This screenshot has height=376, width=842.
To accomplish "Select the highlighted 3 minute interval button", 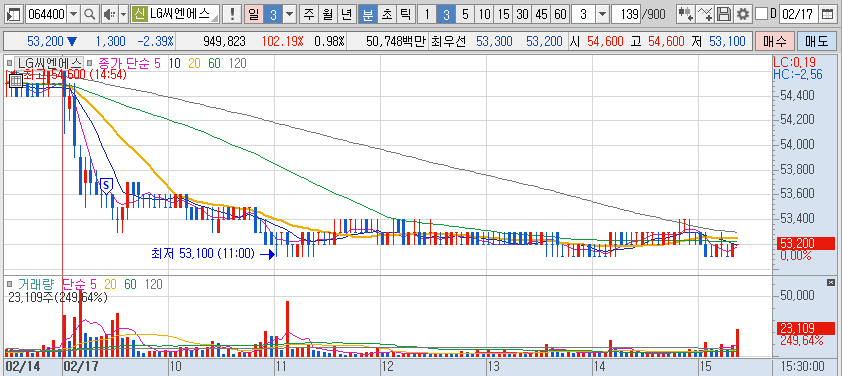I will (446, 14).
